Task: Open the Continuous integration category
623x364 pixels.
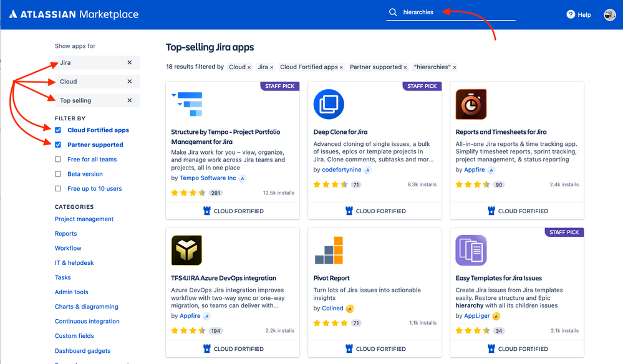Action: 87,322
